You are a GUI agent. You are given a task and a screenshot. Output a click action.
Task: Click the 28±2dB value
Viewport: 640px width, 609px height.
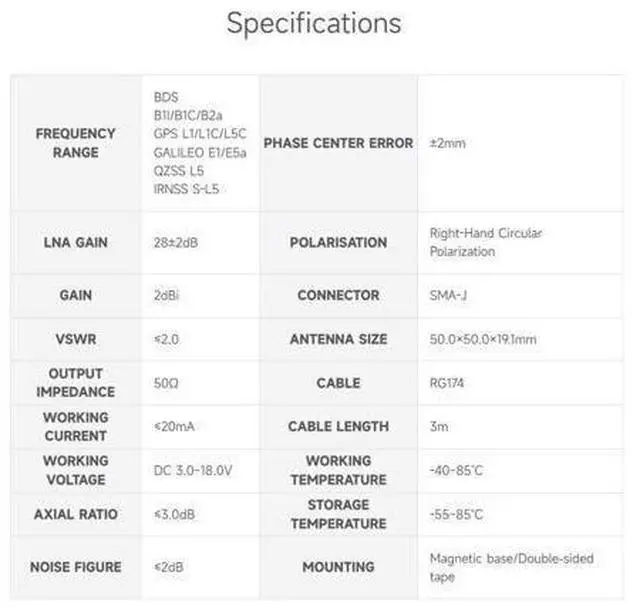click(176, 243)
